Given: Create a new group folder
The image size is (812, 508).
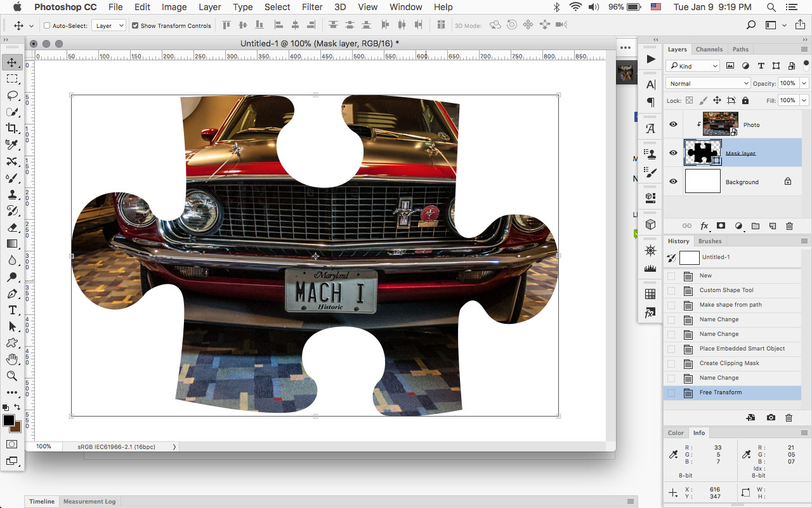Looking at the screenshot, I should point(756,226).
